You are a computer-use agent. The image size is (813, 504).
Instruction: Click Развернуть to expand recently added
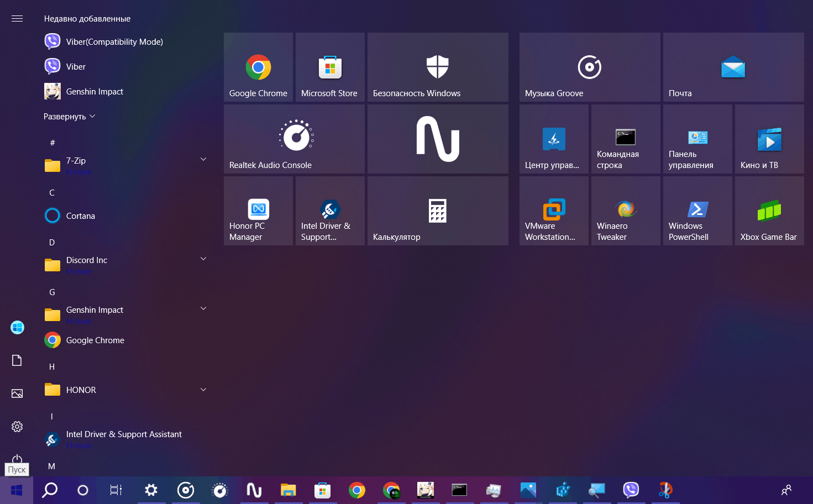point(70,116)
